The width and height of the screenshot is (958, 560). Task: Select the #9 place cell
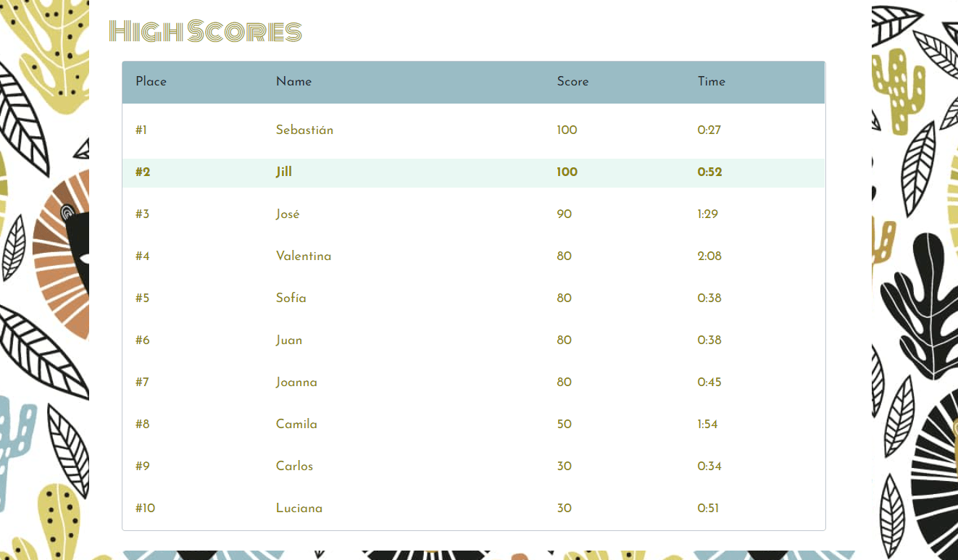coord(143,467)
